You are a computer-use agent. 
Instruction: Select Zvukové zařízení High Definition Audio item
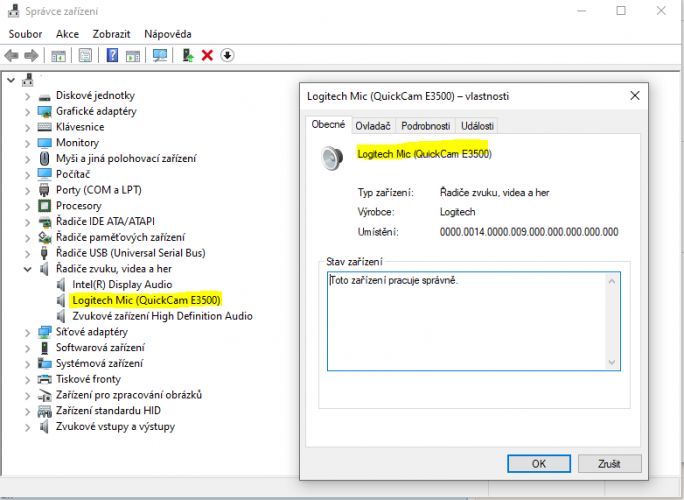(x=162, y=316)
